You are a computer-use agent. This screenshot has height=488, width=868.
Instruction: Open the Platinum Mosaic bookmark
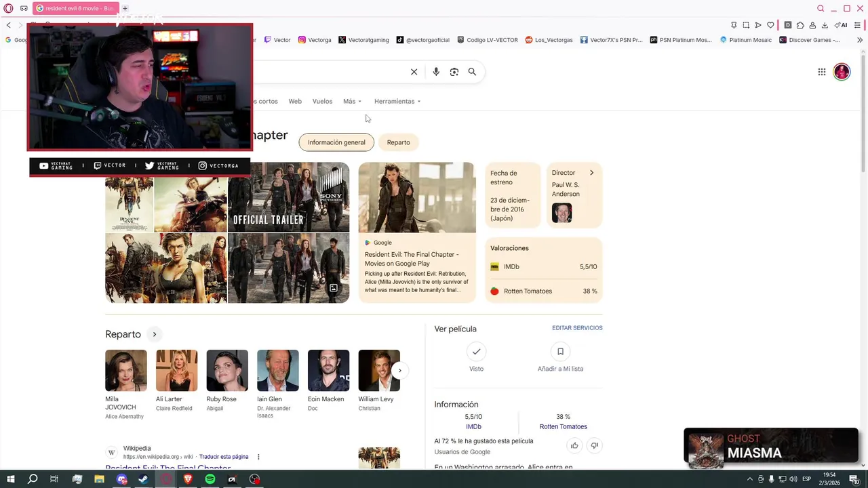747,40
